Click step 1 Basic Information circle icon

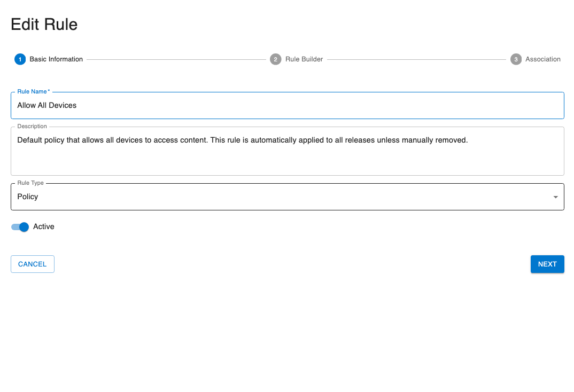20,59
